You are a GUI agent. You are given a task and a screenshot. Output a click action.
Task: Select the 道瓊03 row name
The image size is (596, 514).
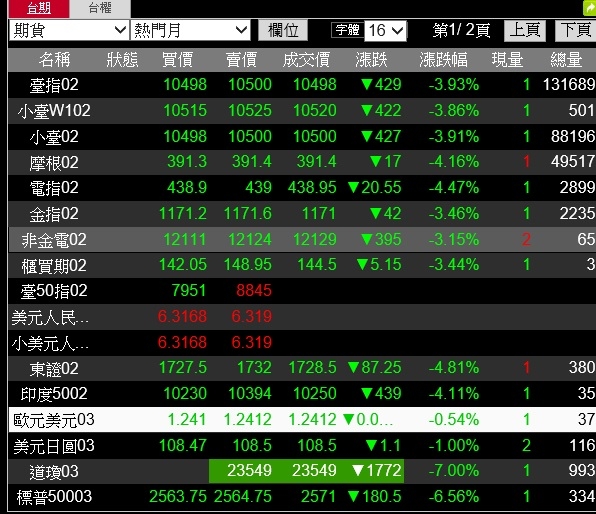pyautogui.click(x=54, y=471)
